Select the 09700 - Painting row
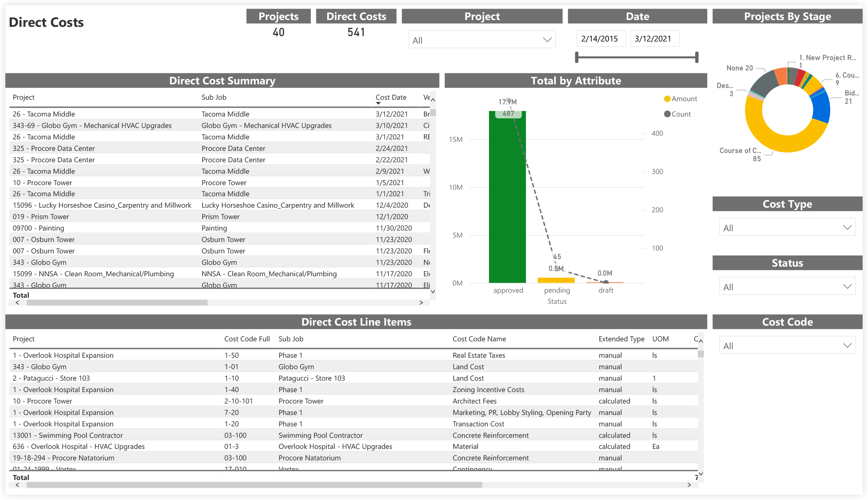The height and width of the screenshot is (500, 868). coord(219,228)
